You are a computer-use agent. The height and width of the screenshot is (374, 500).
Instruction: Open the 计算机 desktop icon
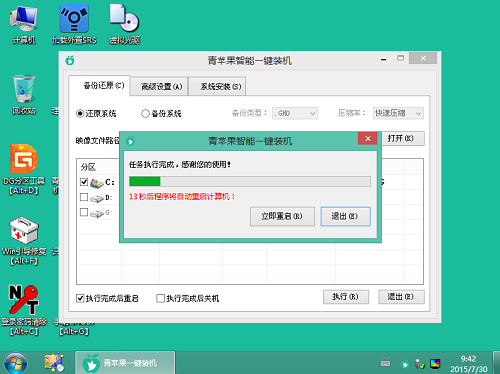[23, 25]
